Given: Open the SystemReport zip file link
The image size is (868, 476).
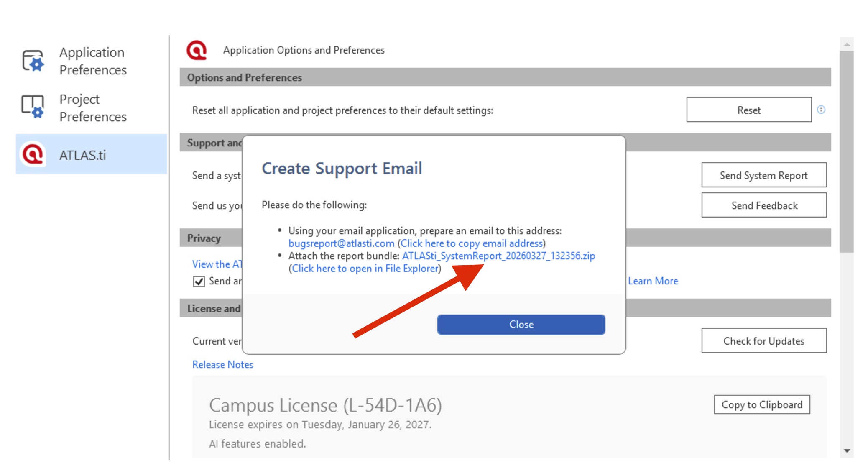Looking at the screenshot, I should [x=498, y=256].
